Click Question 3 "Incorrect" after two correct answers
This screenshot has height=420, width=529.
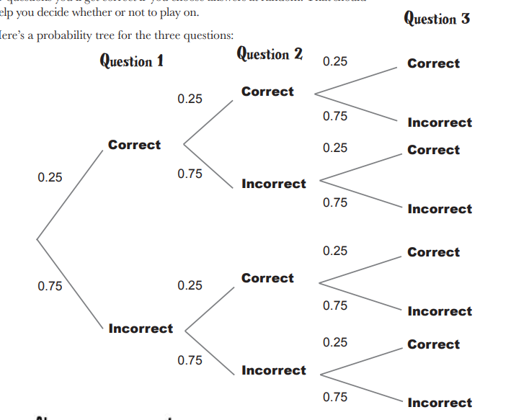click(440, 122)
